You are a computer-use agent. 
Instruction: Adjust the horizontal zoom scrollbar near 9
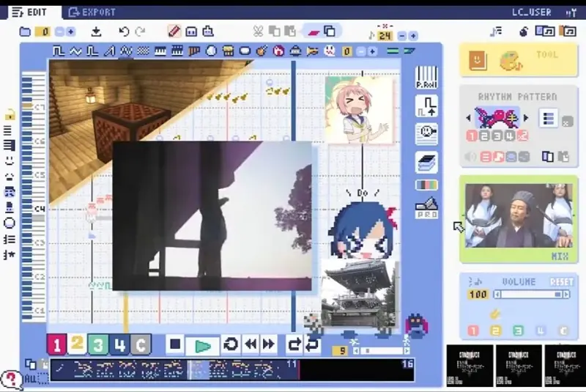pyautogui.click(x=381, y=350)
